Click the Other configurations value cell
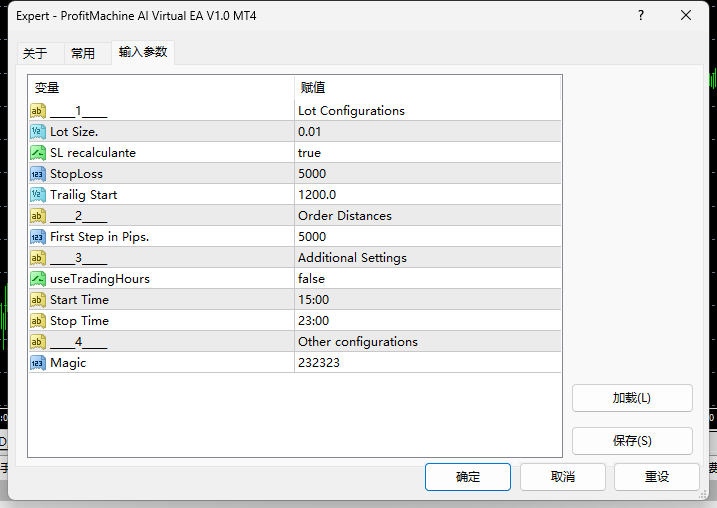 [428, 342]
